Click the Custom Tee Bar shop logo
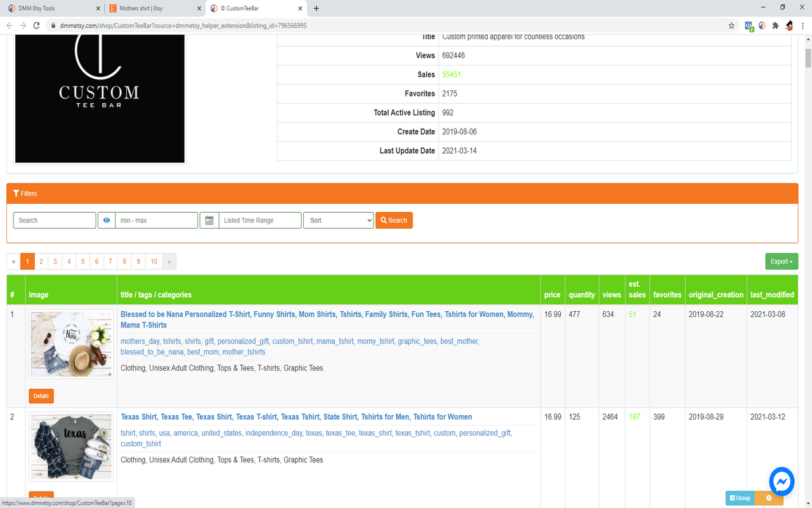Image resolution: width=812 pixels, height=508 pixels. click(100, 98)
